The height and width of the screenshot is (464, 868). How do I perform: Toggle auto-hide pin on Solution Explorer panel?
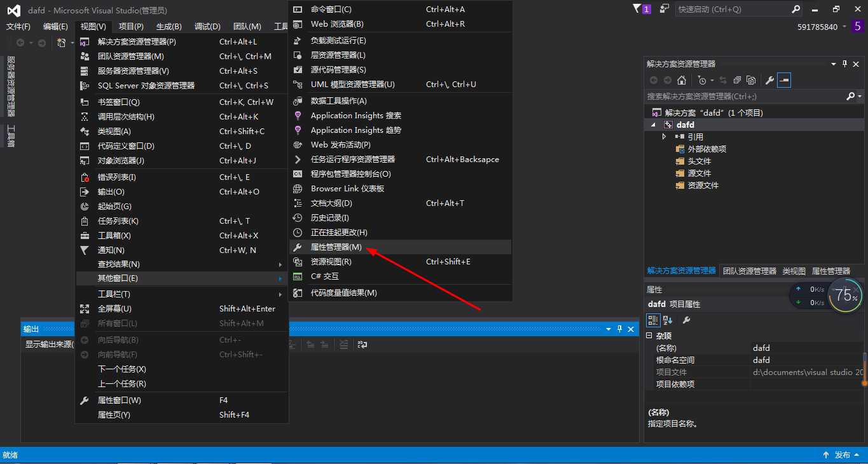(845, 64)
